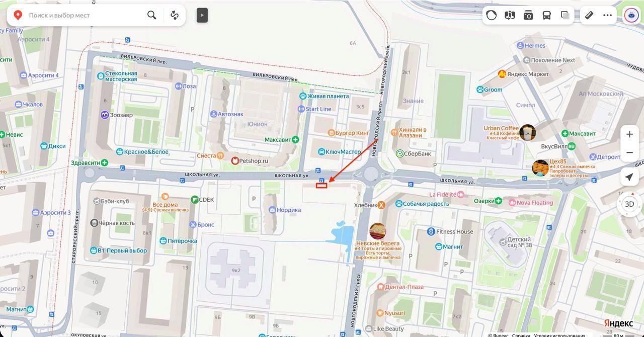Click the my location arrow button

tap(629, 177)
